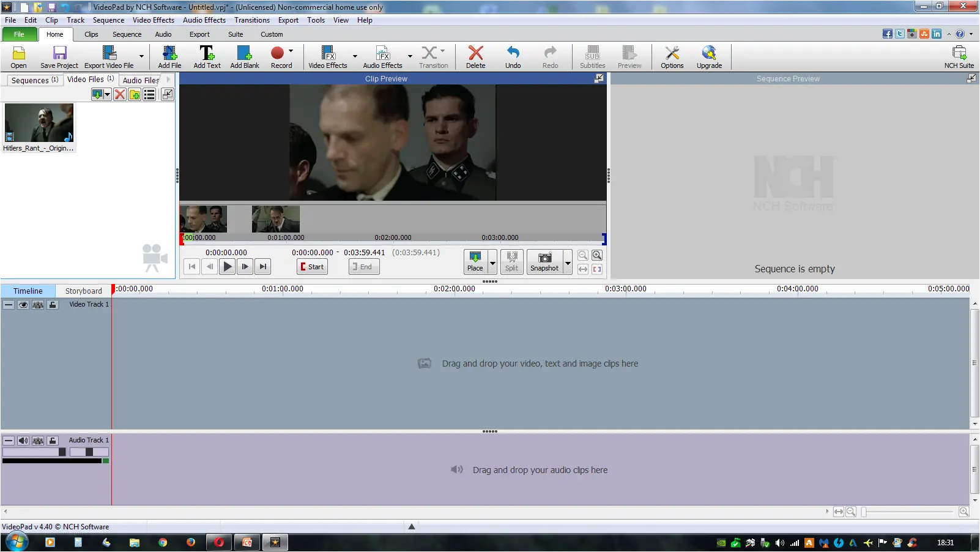Jump to the end of clip
The image size is (980, 552).
[x=263, y=267]
